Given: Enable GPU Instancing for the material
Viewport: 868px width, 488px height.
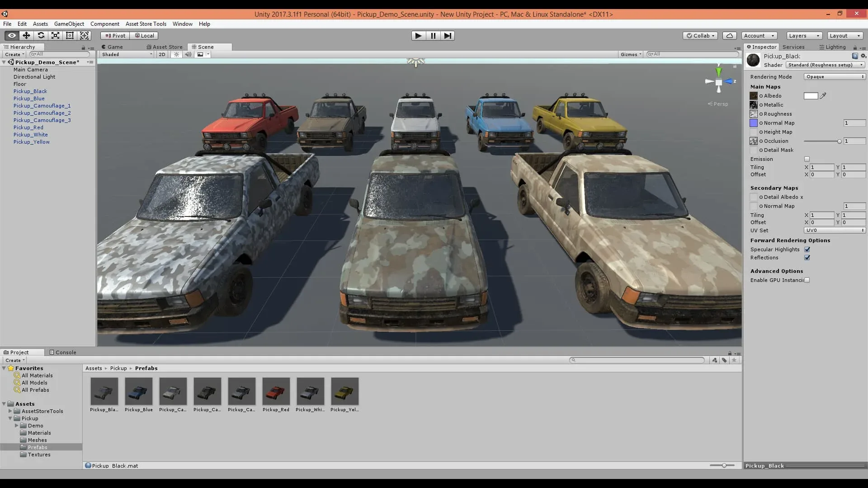Looking at the screenshot, I should tap(807, 280).
